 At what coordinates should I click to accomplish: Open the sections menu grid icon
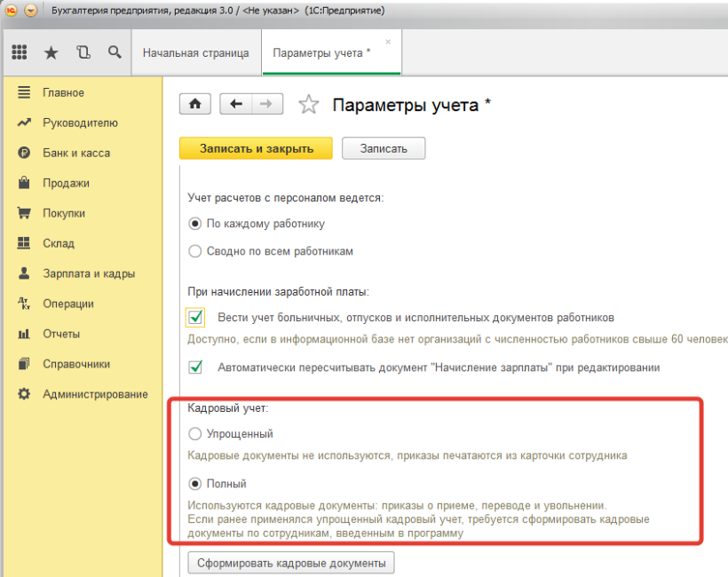[19, 52]
